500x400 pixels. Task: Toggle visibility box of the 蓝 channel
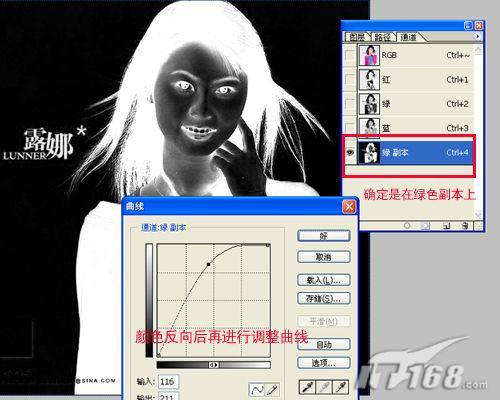pyautogui.click(x=350, y=127)
